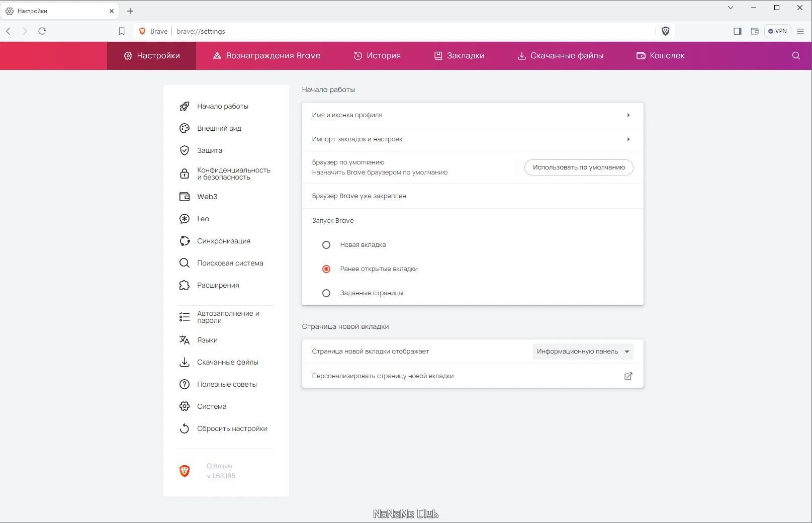Click the Настройки tab title in tab strip
Image resolution: width=812 pixels, height=523 pixels.
pos(32,11)
